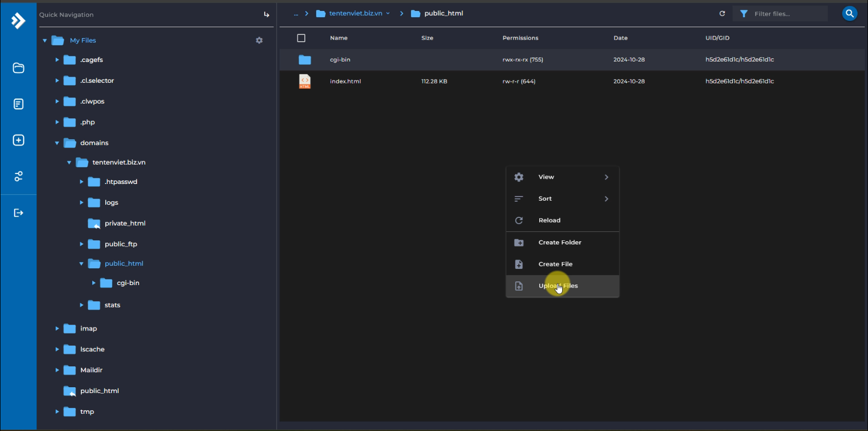The width and height of the screenshot is (868, 431).
Task: Click the Reload circular arrow icon in menu
Action: pos(519,220)
